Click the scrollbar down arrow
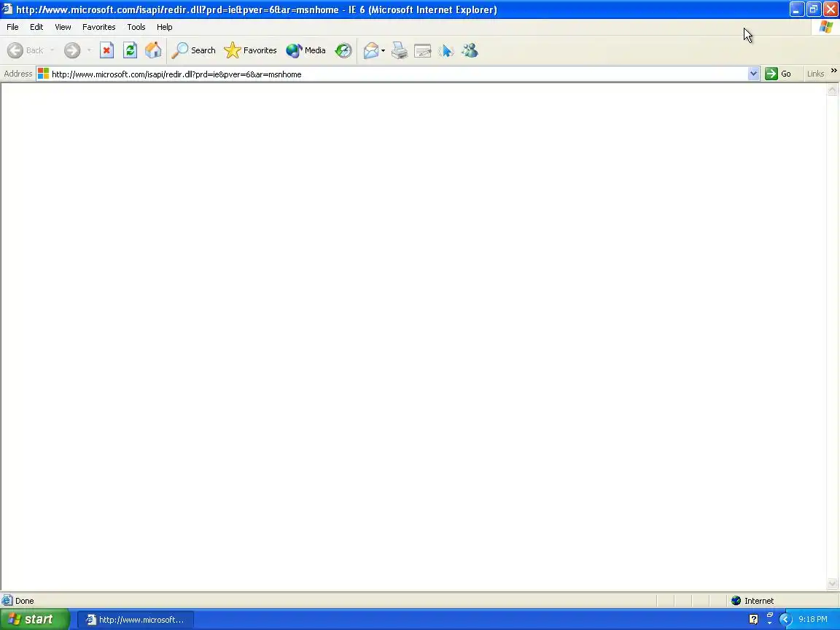Image resolution: width=840 pixels, height=630 pixels. (832, 584)
